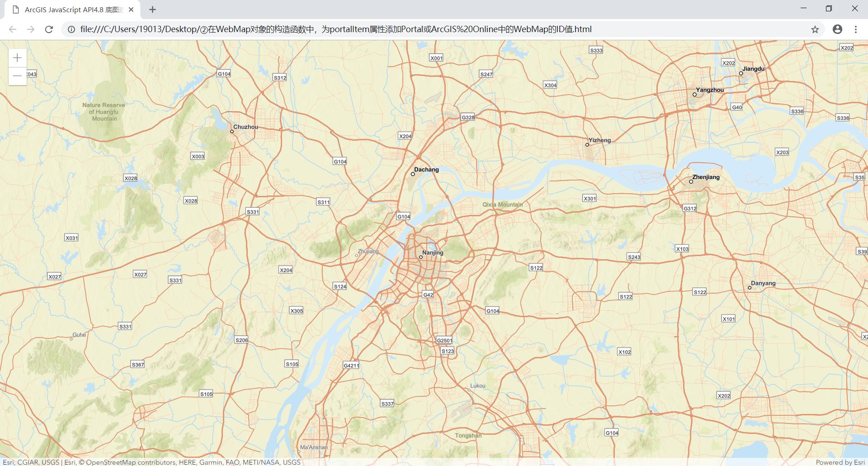Select the ArcGIS JavaScript API4.8 tab
The width and height of the screenshot is (868, 466).
72,10
